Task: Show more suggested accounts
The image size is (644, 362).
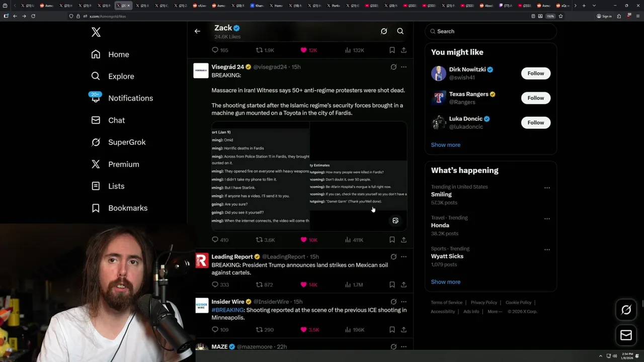Action: pos(446,145)
